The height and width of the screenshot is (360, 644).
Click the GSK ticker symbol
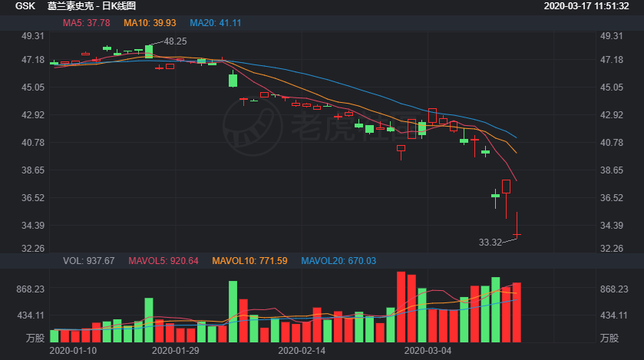pyautogui.click(x=25, y=6)
